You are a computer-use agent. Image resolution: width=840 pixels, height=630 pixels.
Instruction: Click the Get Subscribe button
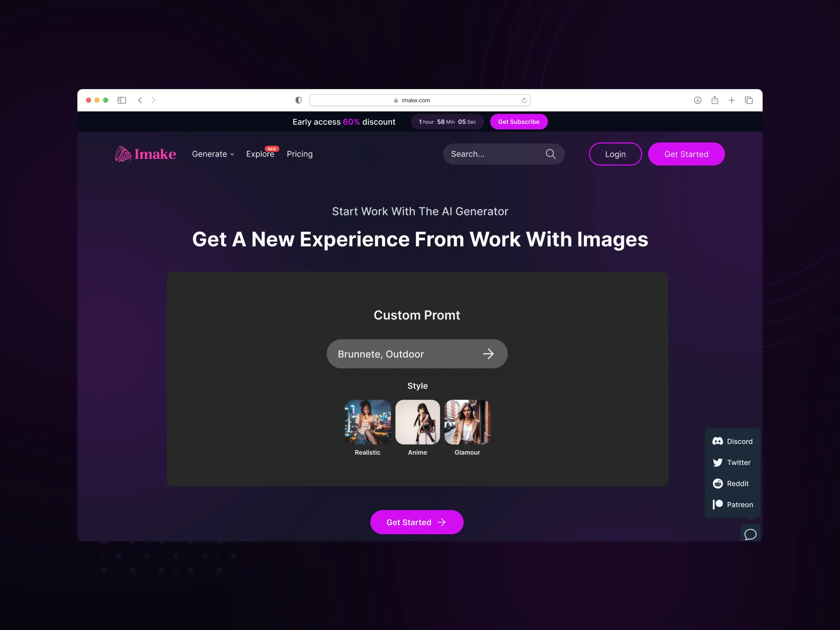click(519, 122)
